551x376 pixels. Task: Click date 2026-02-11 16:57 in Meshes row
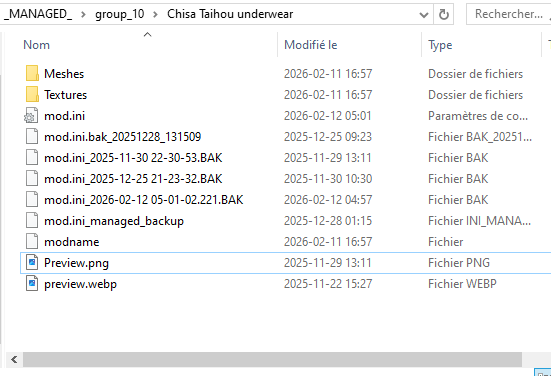click(328, 74)
